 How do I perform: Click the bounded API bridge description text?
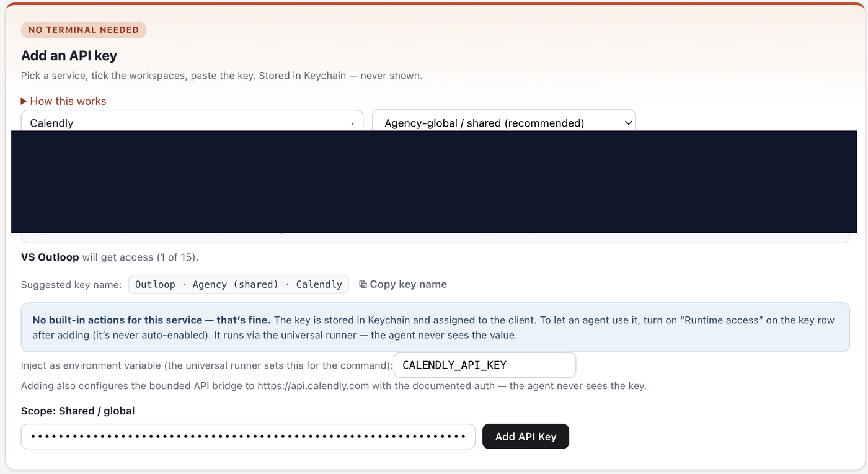334,386
